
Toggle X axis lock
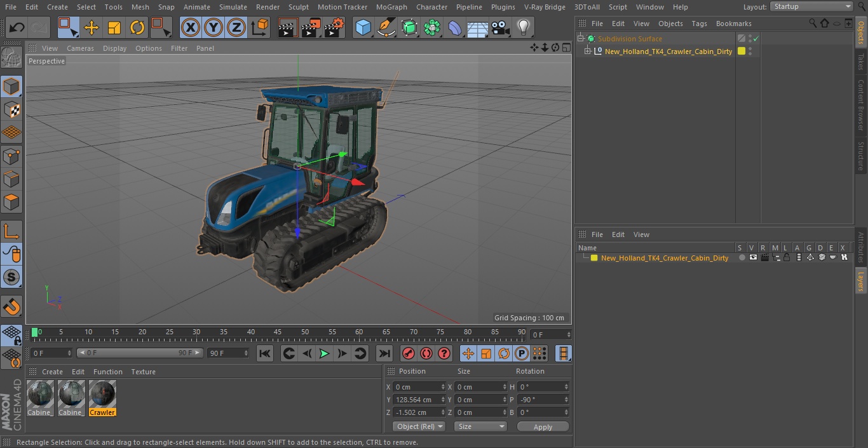pos(191,28)
